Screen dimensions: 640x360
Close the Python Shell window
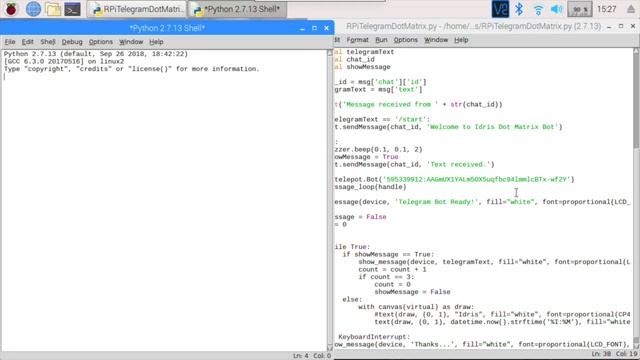click(x=327, y=28)
